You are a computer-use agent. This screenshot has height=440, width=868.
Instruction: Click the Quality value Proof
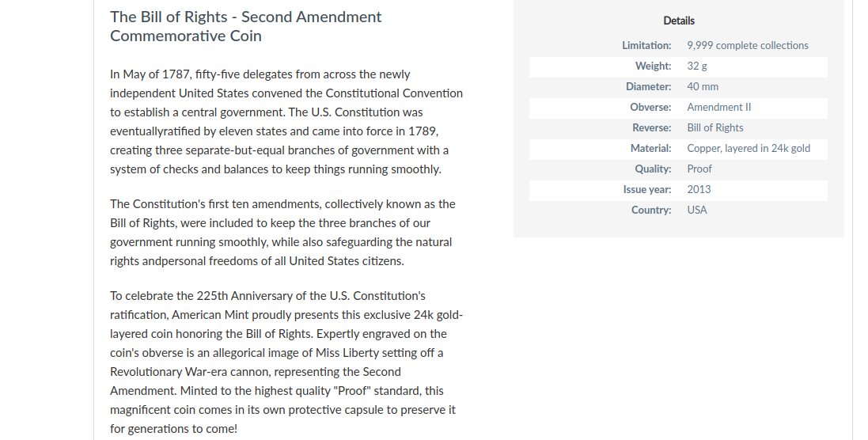699,169
